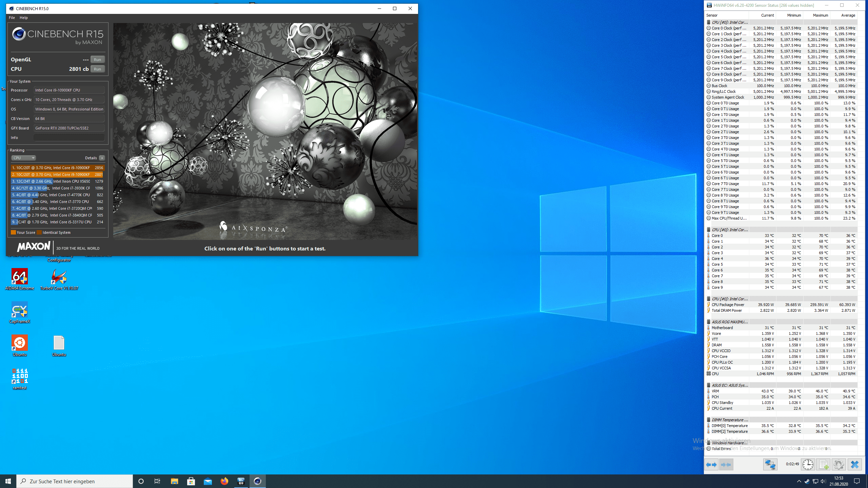Open HWiNFO remote network monitors icon
868x488 pixels.
770,464
